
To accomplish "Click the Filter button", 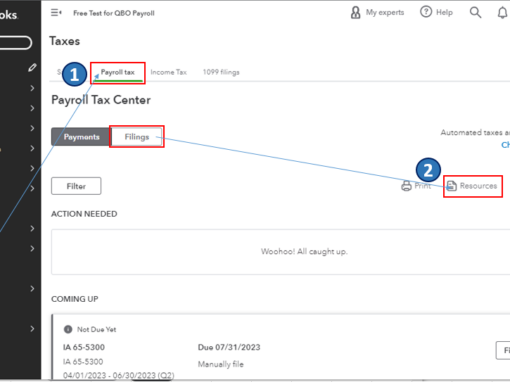I will click(x=76, y=186).
